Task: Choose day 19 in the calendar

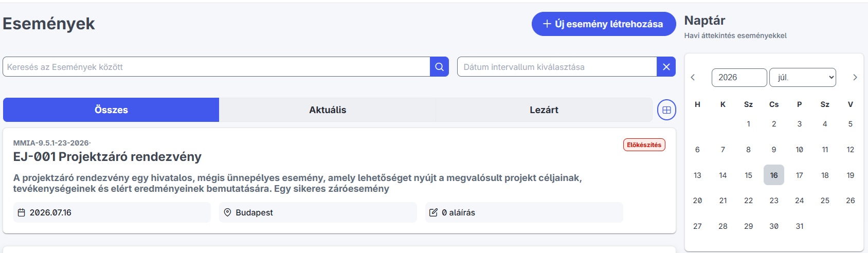Action: tap(851, 175)
